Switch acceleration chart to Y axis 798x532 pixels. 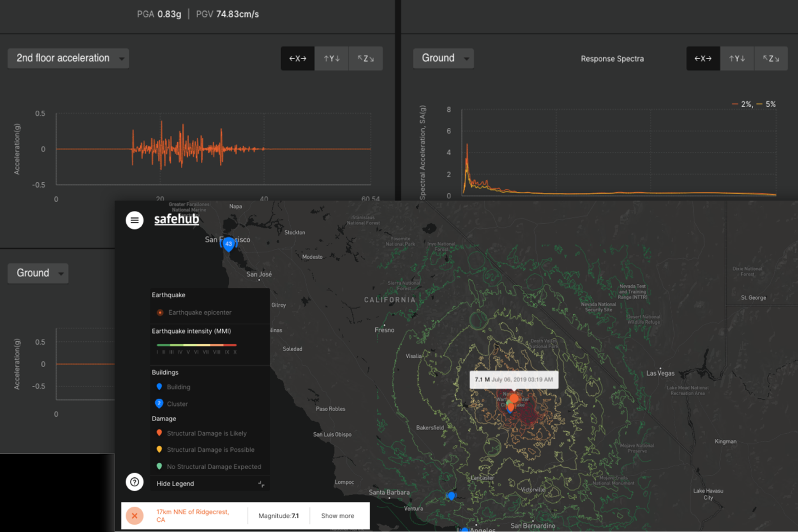coord(332,58)
